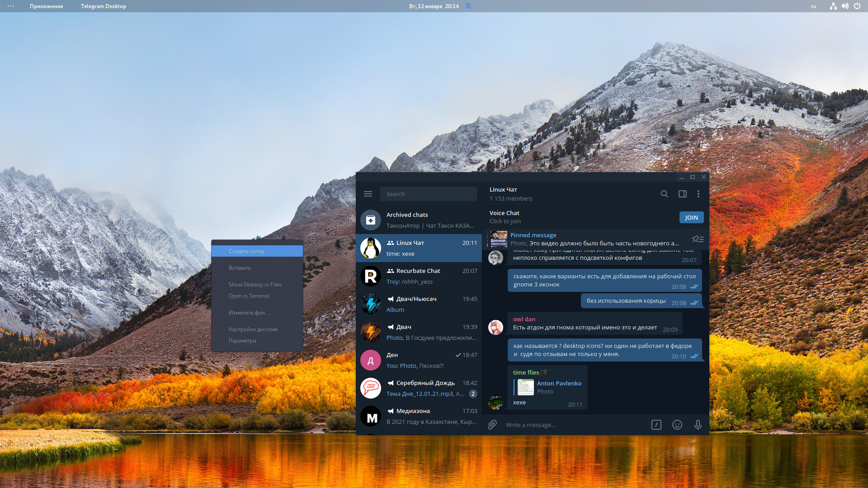This screenshot has width=868, height=488.
Task: Open Telegram Desktop app menu in top panel
Action: coord(104,6)
